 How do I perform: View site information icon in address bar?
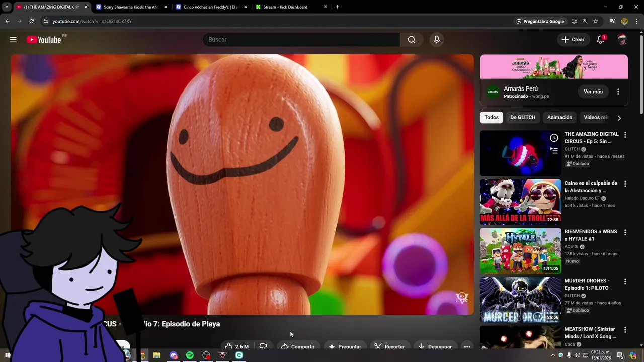click(x=46, y=21)
